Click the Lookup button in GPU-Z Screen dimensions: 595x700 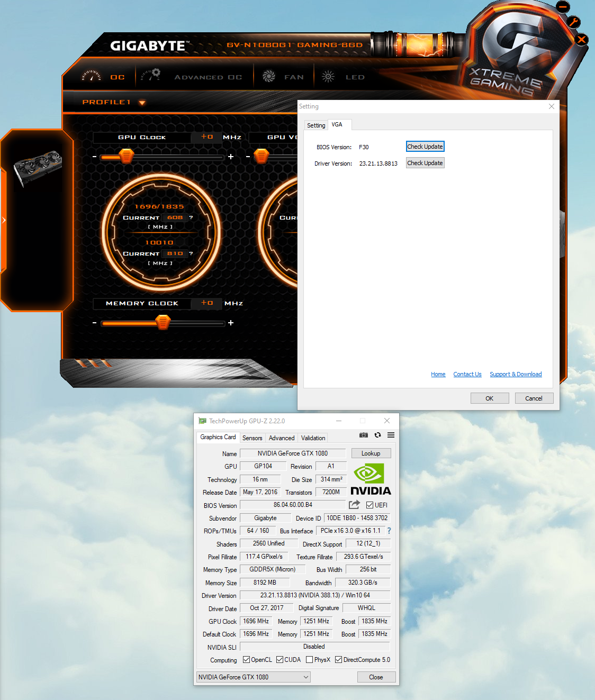click(371, 453)
